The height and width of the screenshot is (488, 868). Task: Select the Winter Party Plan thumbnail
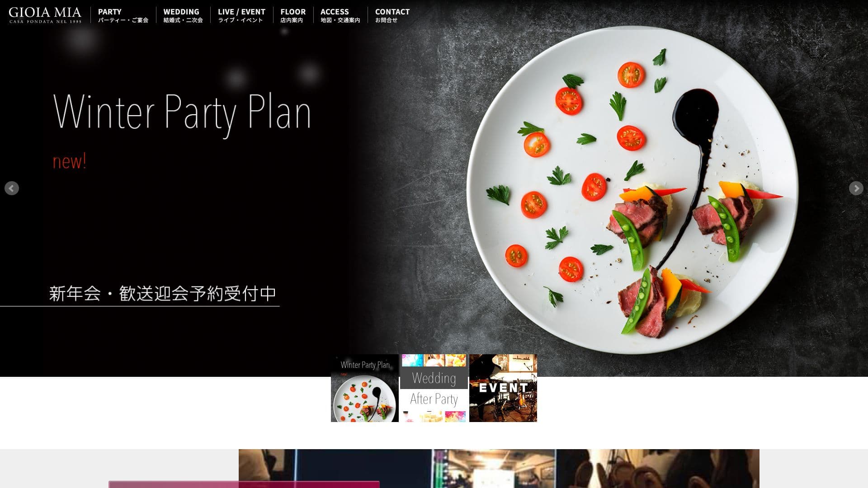coord(365,388)
